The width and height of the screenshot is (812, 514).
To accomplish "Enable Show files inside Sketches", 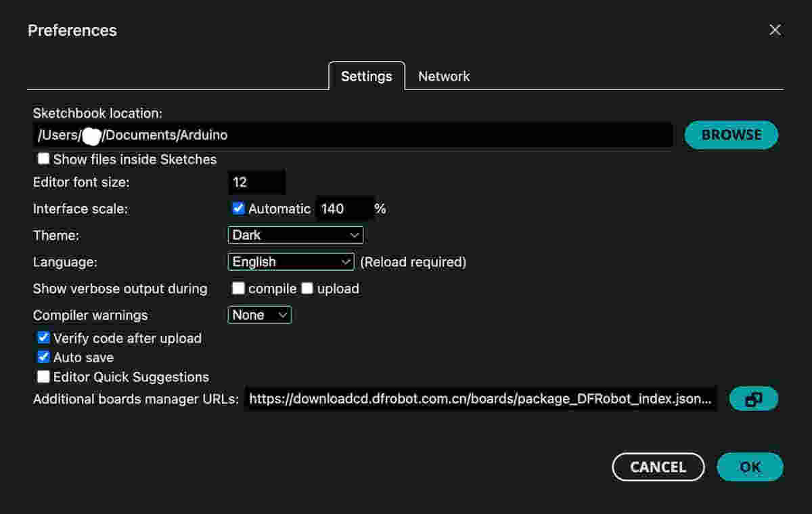I will (43, 158).
